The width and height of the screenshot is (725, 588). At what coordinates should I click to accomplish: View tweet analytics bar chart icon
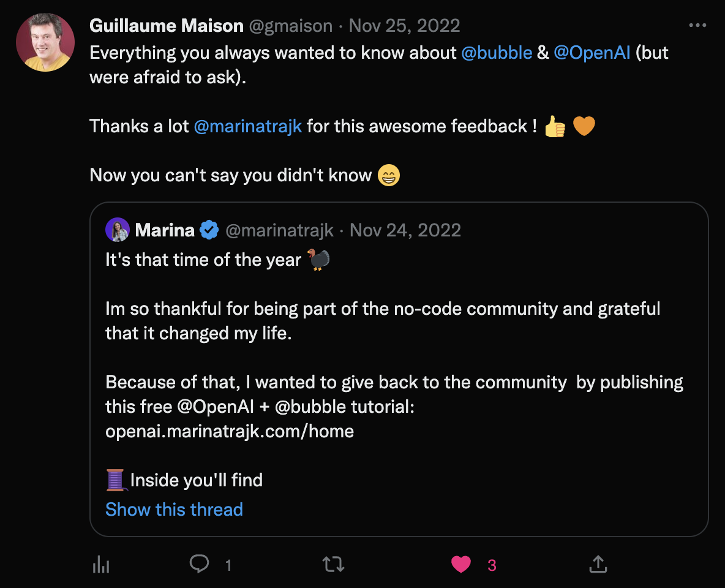click(100, 564)
